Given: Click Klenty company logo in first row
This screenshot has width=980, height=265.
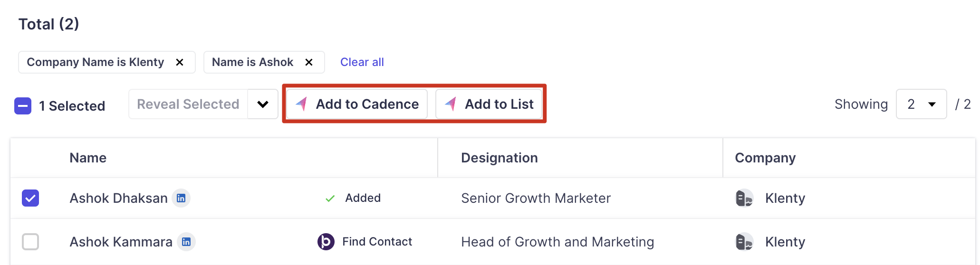Looking at the screenshot, I should click(744, 198).
